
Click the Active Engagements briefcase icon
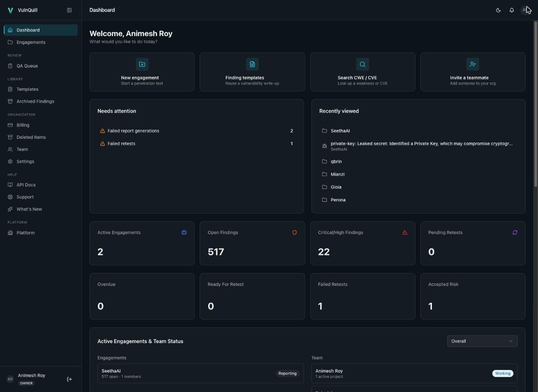tap(184, 232)
